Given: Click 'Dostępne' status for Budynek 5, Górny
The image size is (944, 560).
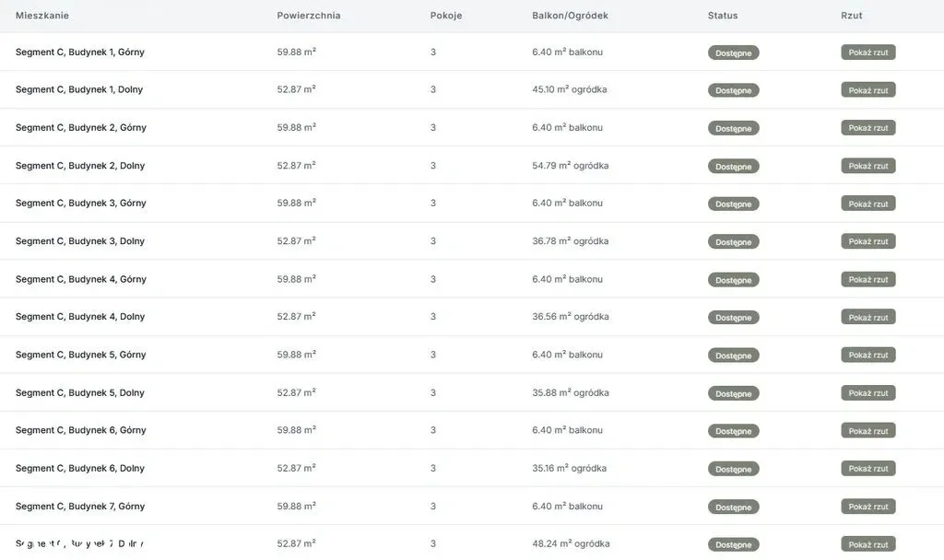Looking at the screenshot, I should pyautogui.click(x=733, y=356).
